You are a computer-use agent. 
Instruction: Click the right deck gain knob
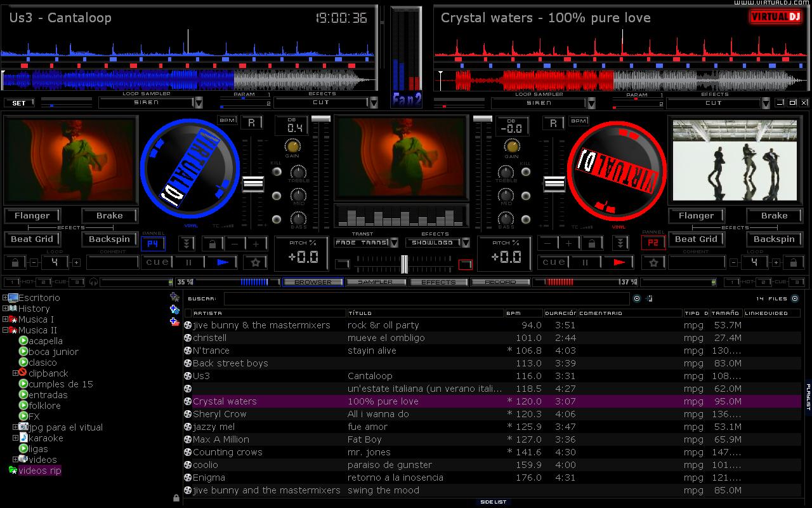coord(511,146)
